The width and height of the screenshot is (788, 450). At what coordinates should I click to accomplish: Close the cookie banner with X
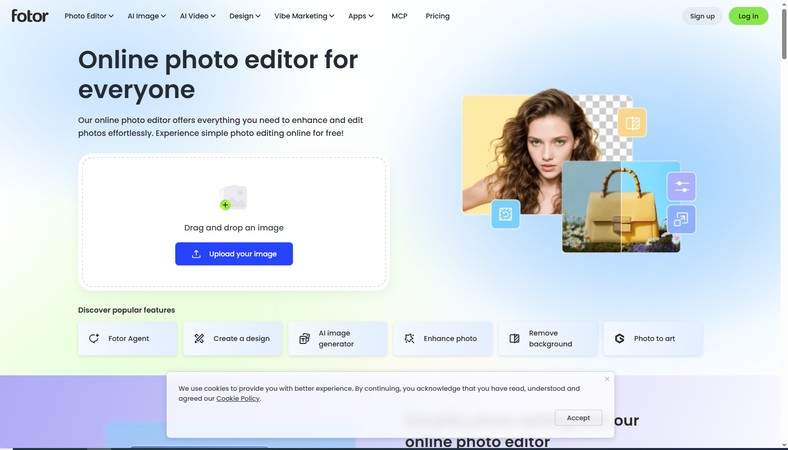click(x=607, y=379)
